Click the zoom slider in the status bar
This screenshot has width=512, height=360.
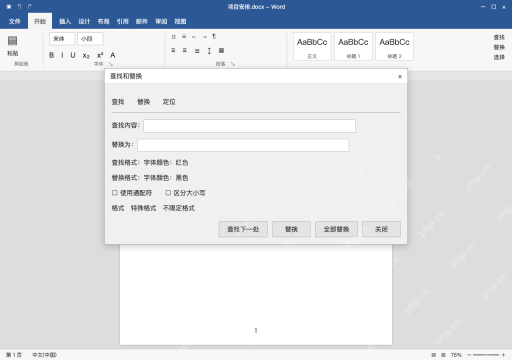tap(486, 355)
